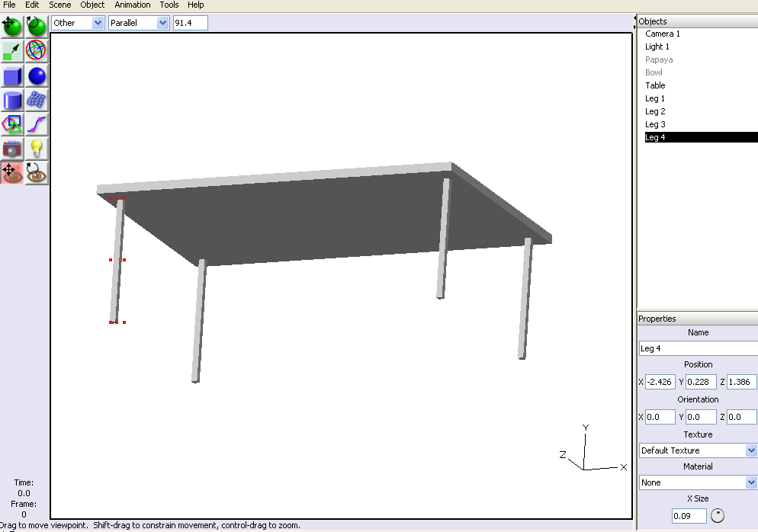Select Table in the Objects list

tap(655, 85)
